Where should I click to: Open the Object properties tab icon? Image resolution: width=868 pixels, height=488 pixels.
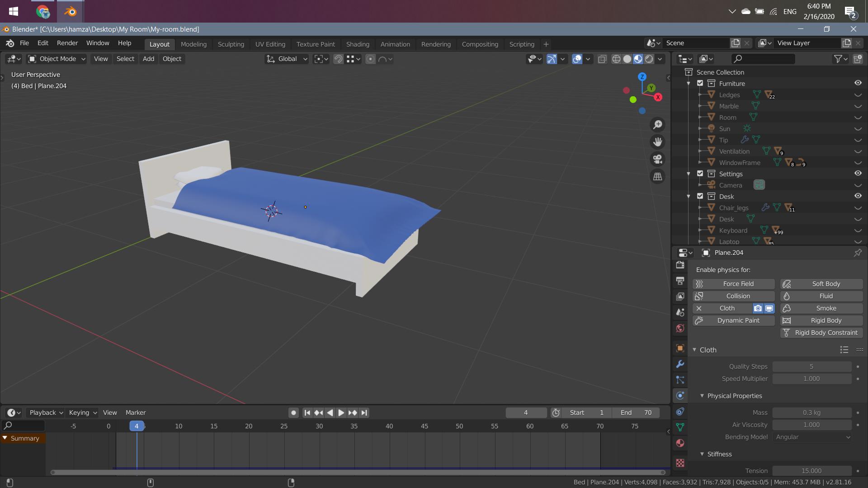[x=680, y=348]
